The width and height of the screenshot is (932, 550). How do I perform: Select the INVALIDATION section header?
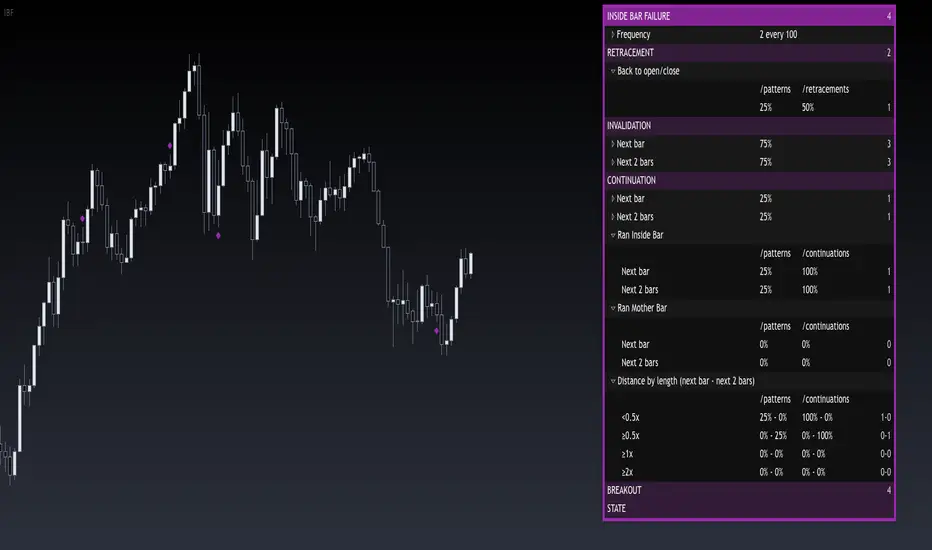[749, 125]
